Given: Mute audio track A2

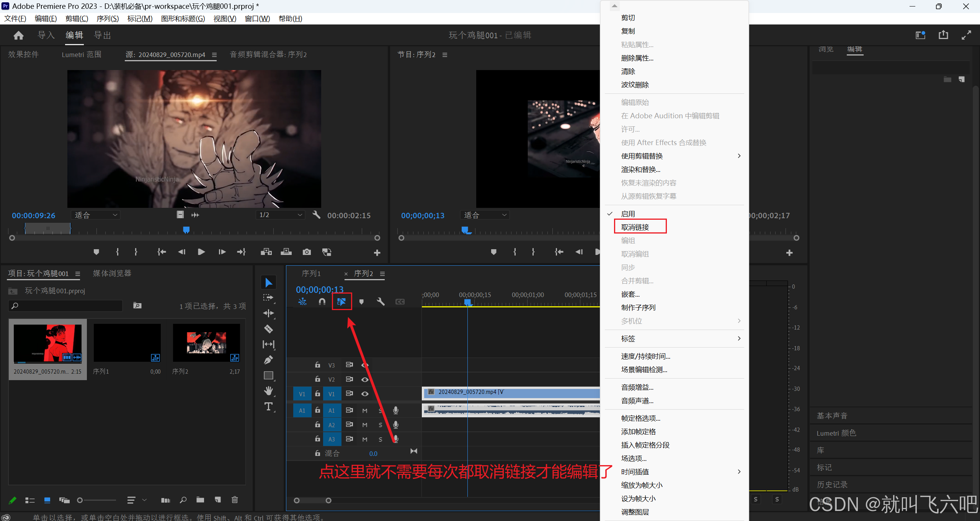Looking at the screenshot, I should 365,425.
